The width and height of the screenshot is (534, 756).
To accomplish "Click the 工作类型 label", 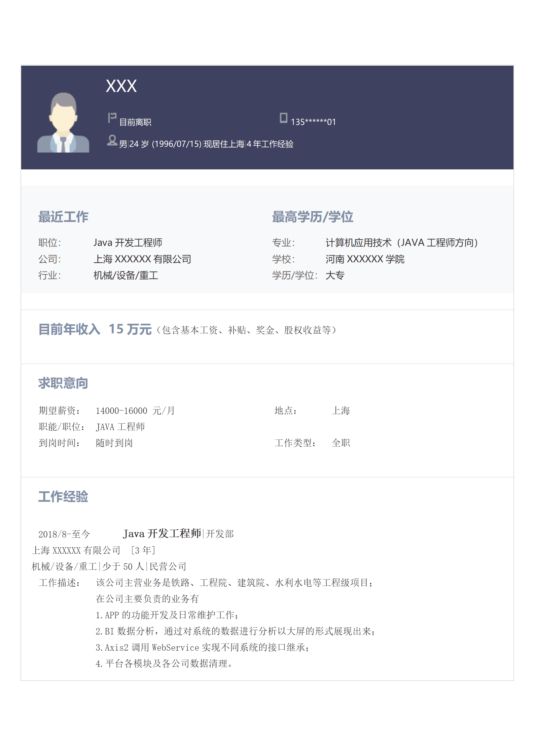I will click(x=295, y=443).
